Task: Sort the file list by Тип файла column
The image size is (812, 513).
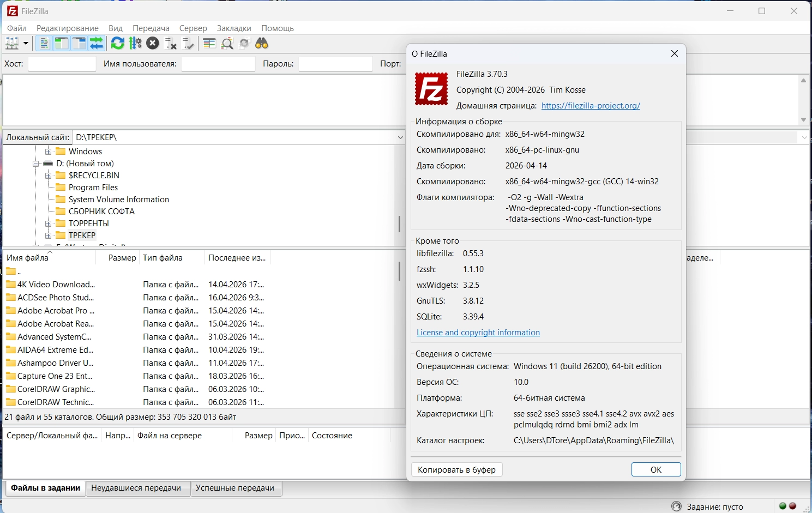Action: click(172, 258)
